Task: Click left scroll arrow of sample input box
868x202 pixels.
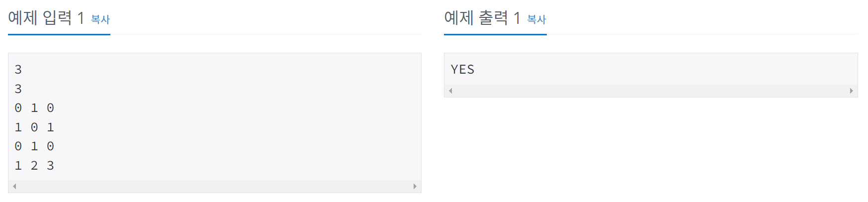Action: (14, 187)
